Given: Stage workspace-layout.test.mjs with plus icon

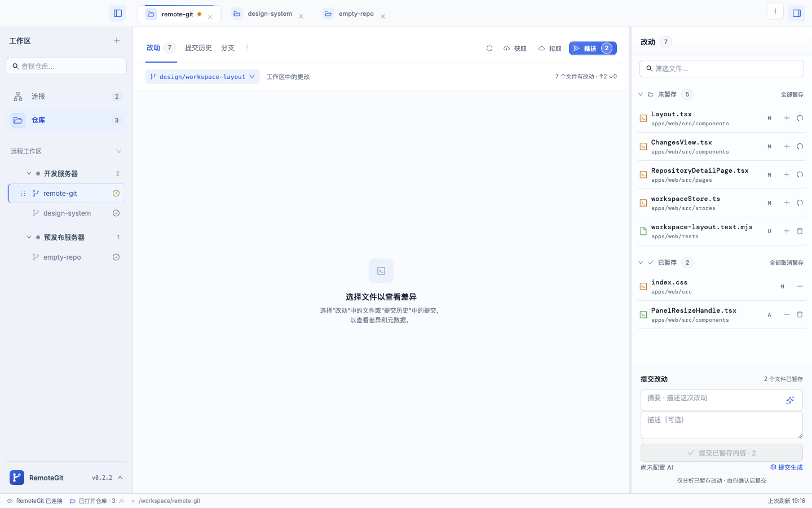Looking at the screenshot, I should pyautogui.click(x=787, y=231).
